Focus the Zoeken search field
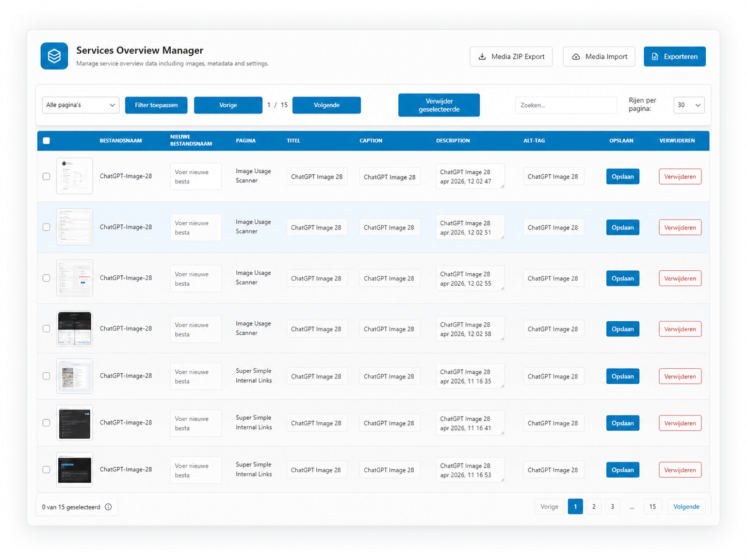This screenshot has height=560, width=747. pyautogui.click(x=565, y=105)
